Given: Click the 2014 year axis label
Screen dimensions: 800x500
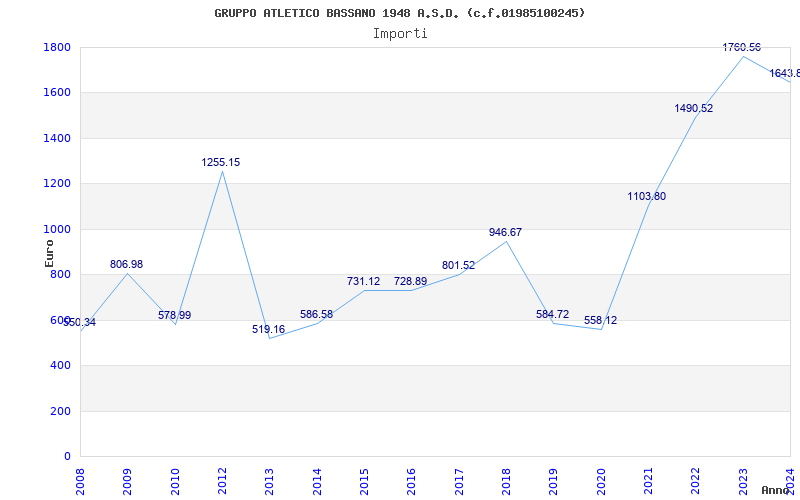Looking at the screenshot, I should point(317,482).
